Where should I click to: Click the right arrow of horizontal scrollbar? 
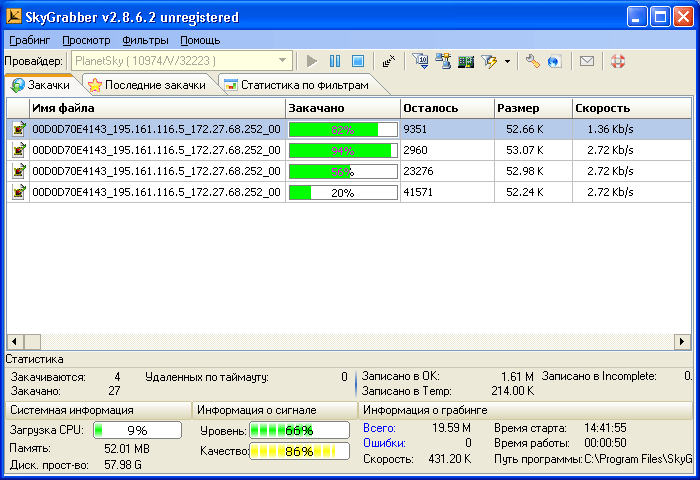click(x=682, y=342)
